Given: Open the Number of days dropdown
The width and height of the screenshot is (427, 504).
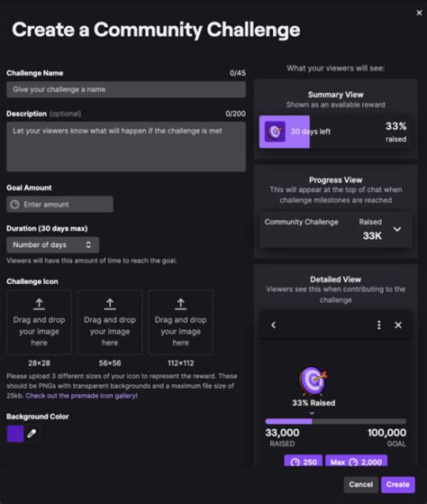Looking at the screenshot, I should pyautogui.click(x=52, y=245).
